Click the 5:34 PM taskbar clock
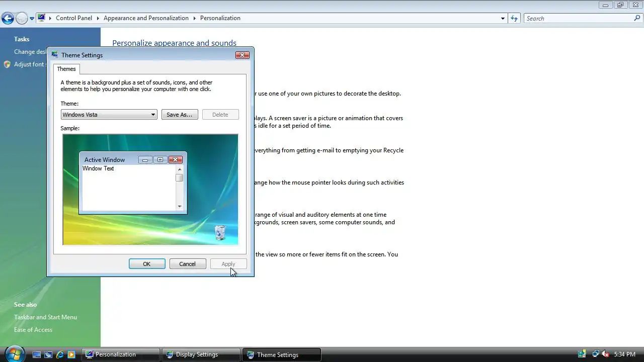This screenshot has height=362, width=644. click(x=624, y=354)
